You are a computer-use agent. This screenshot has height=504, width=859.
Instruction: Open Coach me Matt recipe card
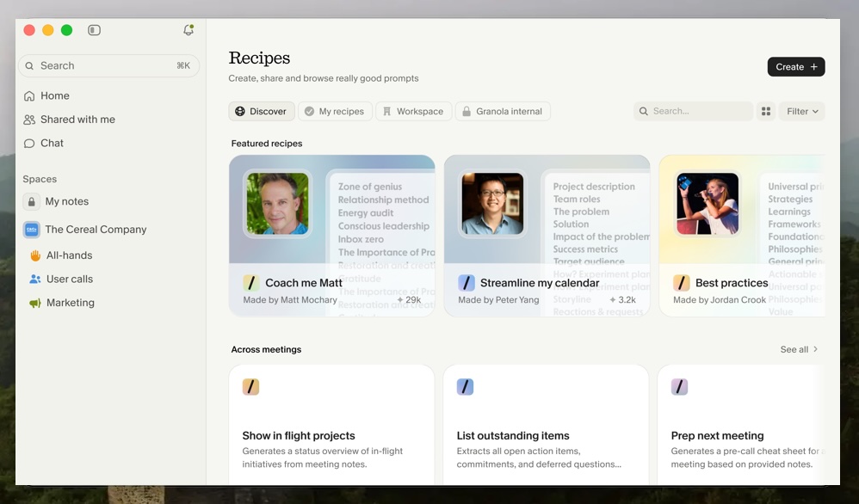tap(332, 236)
